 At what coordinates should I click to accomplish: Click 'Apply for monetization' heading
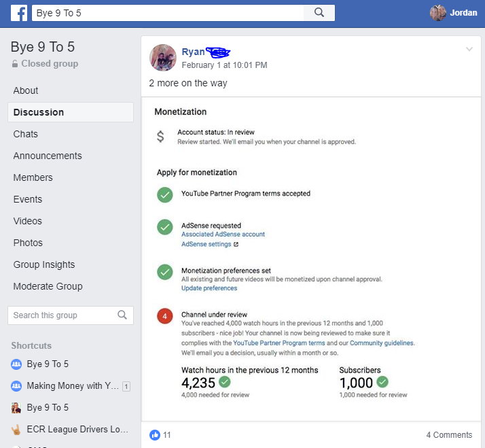click(x=197, y=173)
